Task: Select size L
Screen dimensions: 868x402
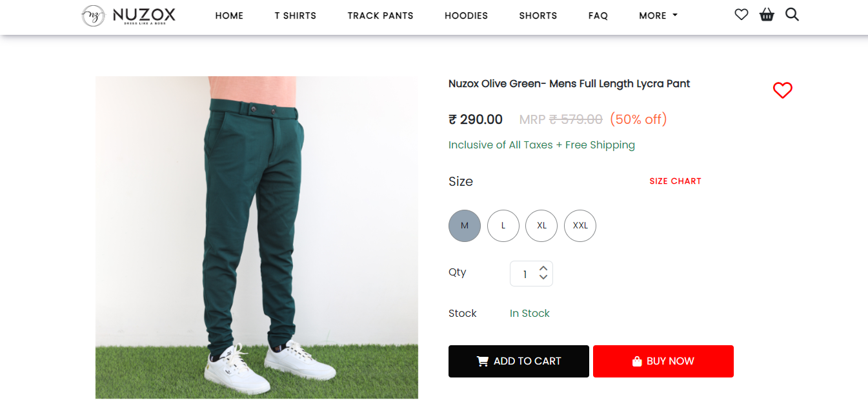Action: 503,226
